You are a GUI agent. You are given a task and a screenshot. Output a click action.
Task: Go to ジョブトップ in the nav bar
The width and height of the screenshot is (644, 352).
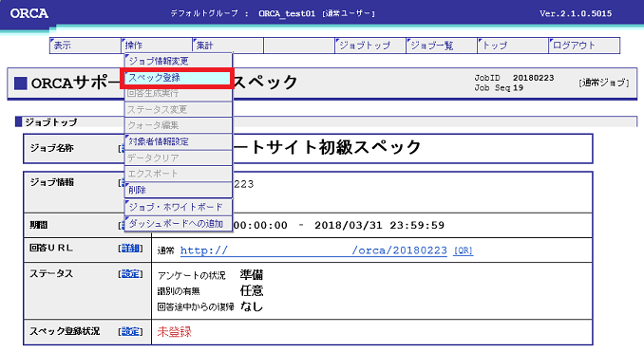coord(370,46)
